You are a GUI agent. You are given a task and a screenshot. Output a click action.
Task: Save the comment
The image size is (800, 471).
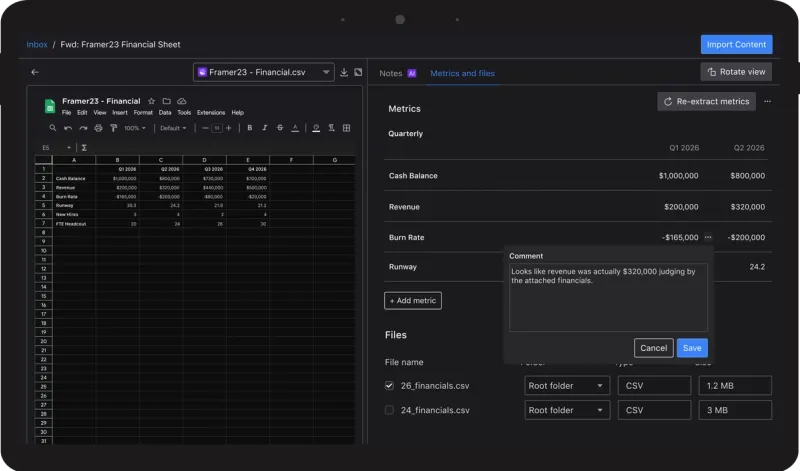coord(691,348)
